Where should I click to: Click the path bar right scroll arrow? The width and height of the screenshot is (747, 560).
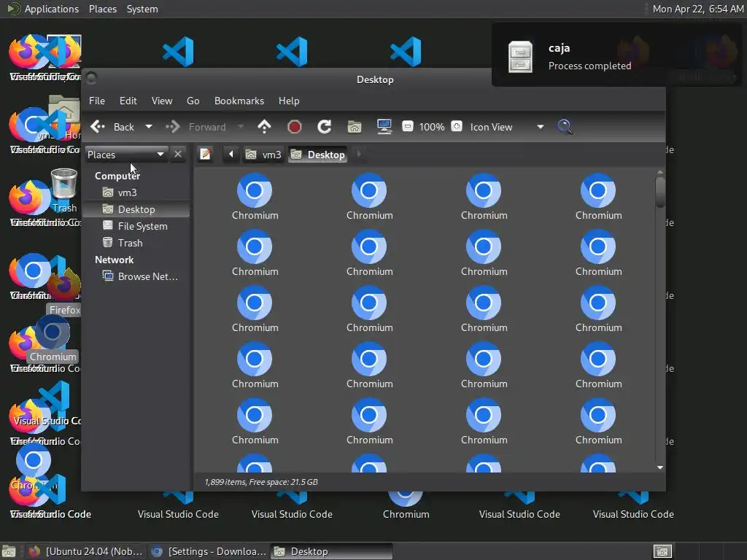(359, 155)
